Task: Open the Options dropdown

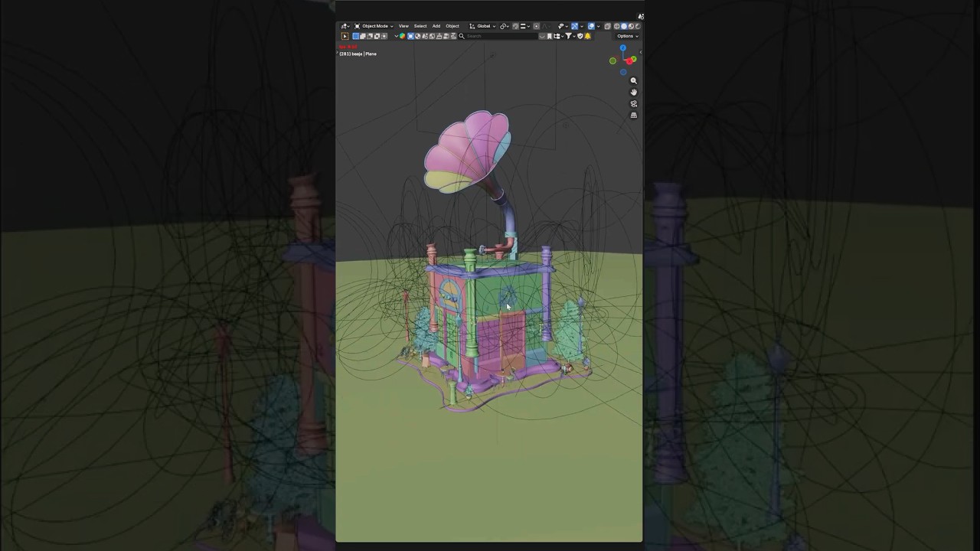Action: click(628, 36)
